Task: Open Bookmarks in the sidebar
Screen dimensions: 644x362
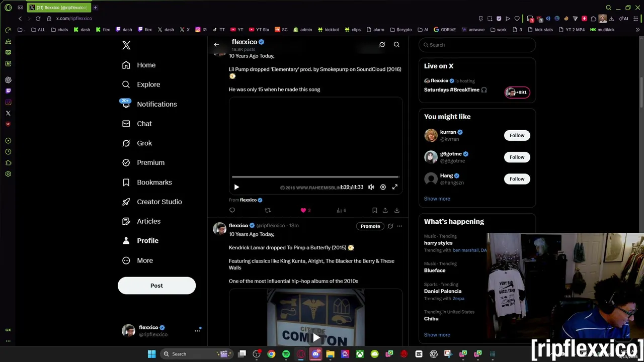Action: point(147,183)
